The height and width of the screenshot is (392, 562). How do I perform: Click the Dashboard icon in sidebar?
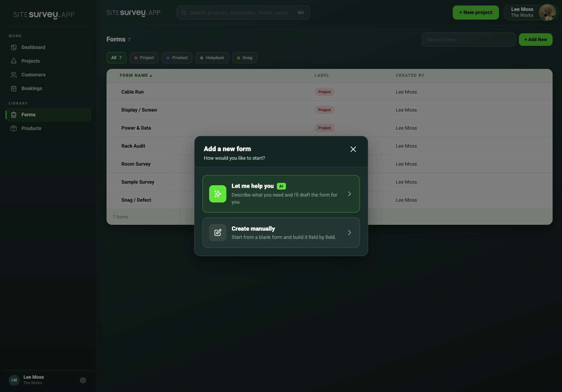[x=14, y=47]
